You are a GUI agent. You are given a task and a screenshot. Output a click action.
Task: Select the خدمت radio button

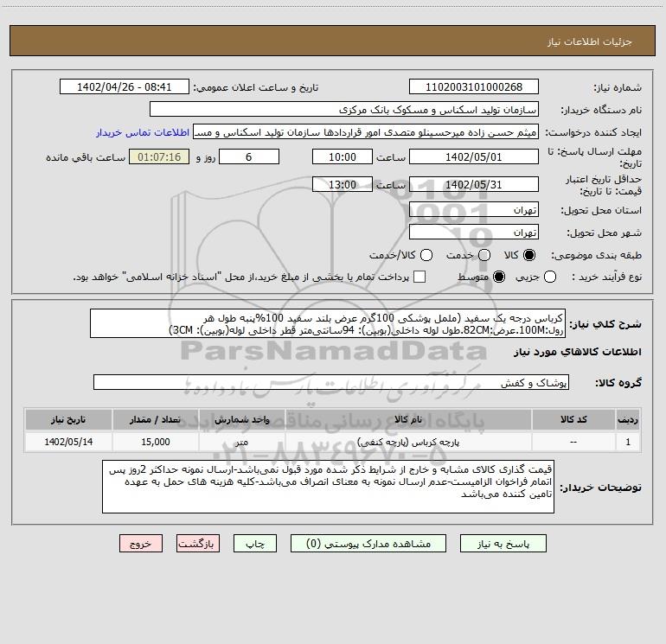(484, 255)
